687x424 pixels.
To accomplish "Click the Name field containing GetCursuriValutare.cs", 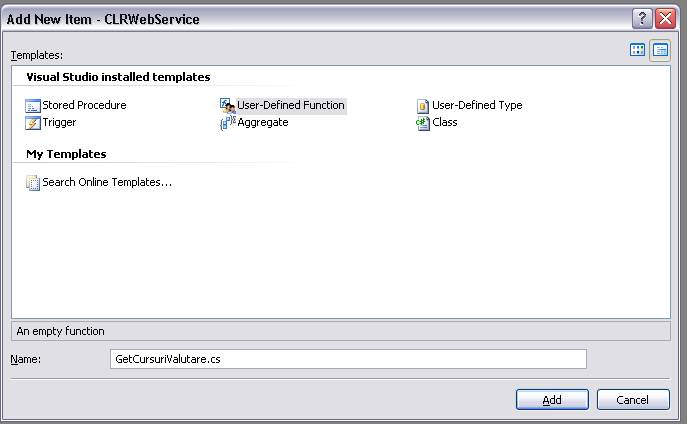I will click(348, 359).
